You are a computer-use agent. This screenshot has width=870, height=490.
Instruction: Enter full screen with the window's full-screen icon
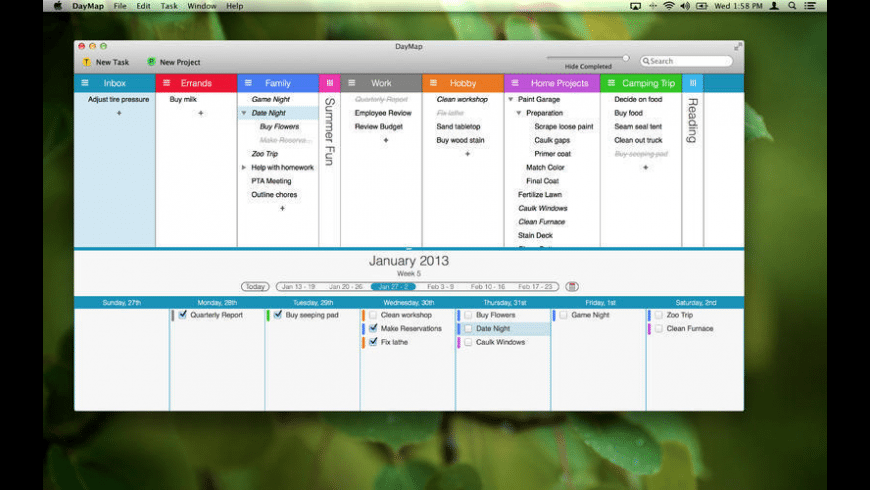point(737,47)
